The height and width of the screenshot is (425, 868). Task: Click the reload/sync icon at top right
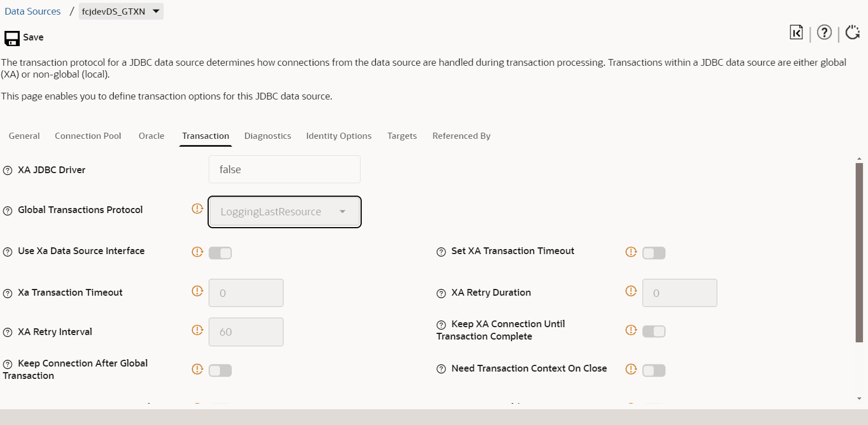click(853, 33)
